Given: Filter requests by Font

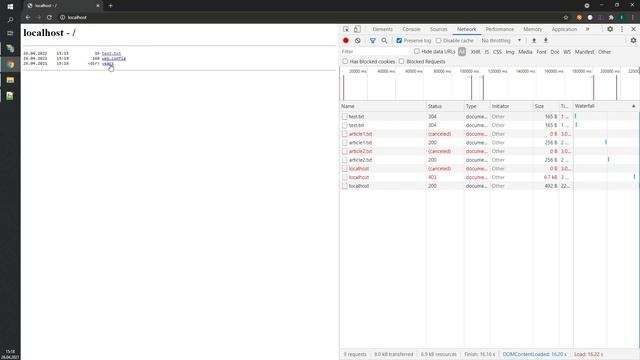Looking at the screenshot, I should point(541,52).
